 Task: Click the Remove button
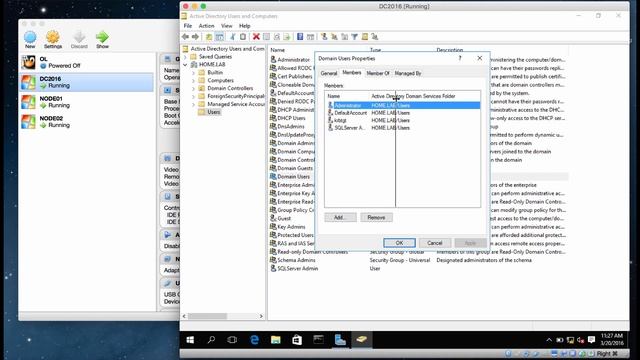pyautogui.click(x=376, y=218)
